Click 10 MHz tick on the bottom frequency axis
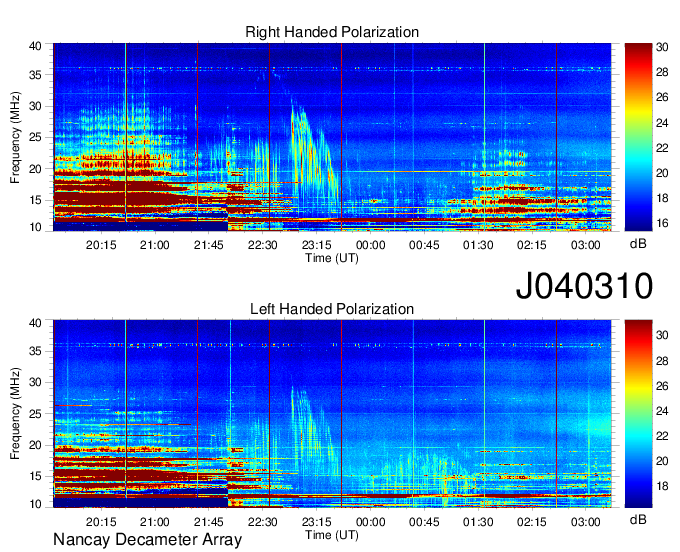 pyautogui.click(x=35, y=504)
